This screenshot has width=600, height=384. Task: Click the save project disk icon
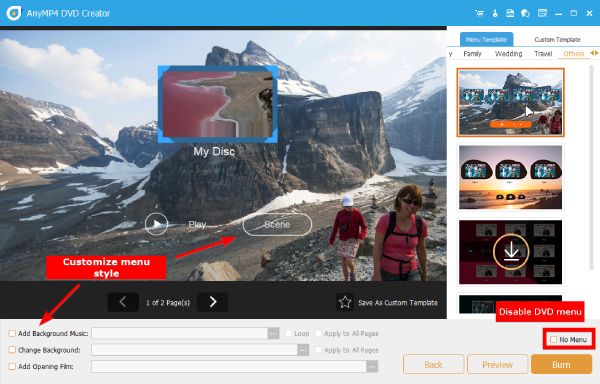click(x=510, y=13)
